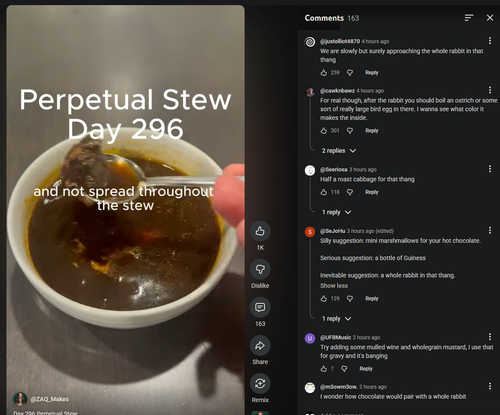Click the 'Comments' panel heading

click(x=324, y=18)
